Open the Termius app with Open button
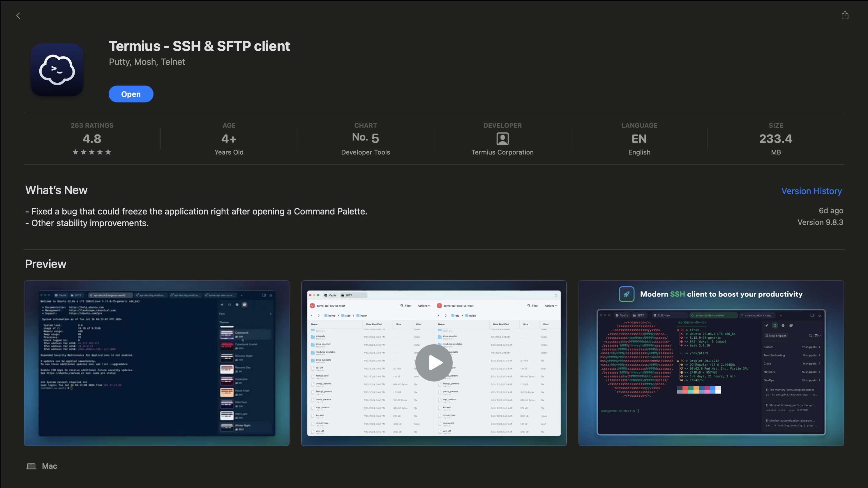Screen dimensions: 868x488 coord(131,94)
